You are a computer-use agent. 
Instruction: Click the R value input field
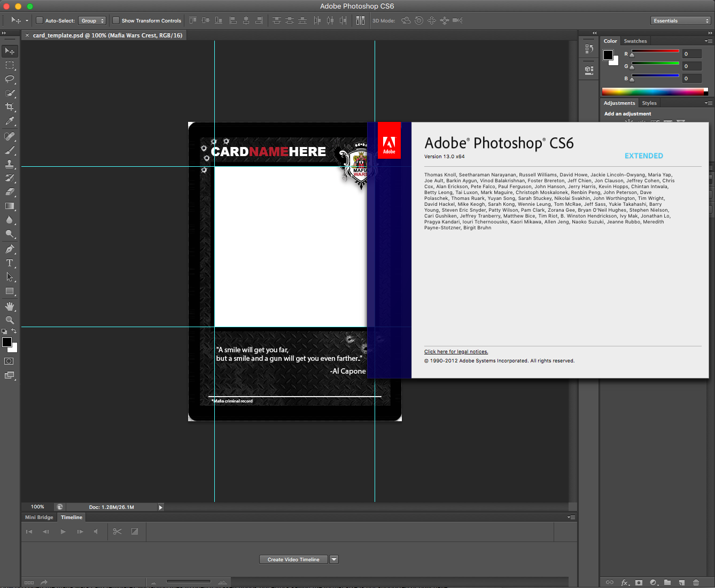click(692, 54)
